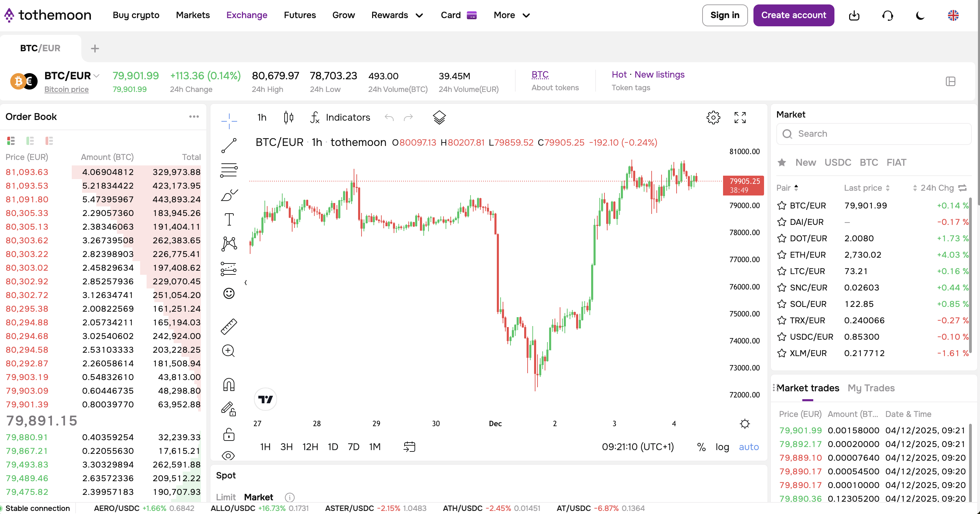This screenshot has height=514, width=980.
Task: Toggle logarithmic scale on chart
Action: (722, 447)
